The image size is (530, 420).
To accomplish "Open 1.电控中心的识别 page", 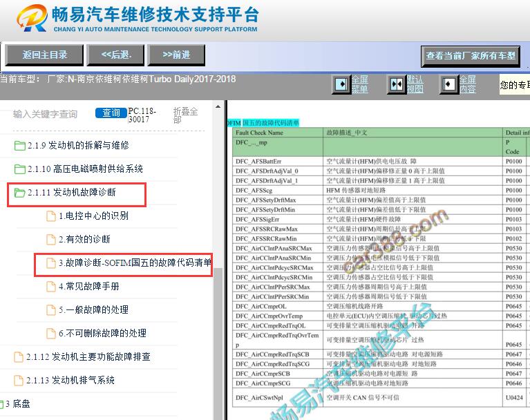I will point(93,216).
